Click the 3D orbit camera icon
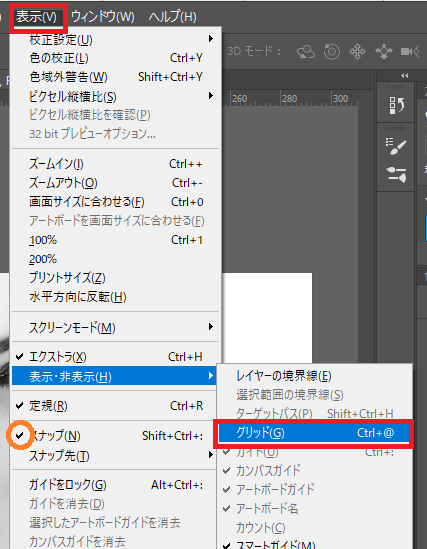The width and height of the screenshot is (427, 549). point(306,52)
